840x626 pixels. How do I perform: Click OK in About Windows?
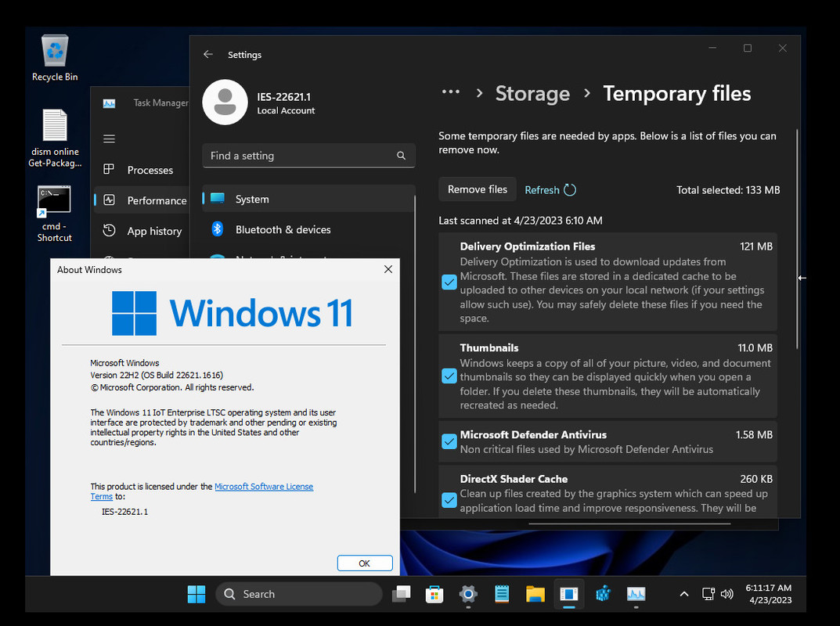[365, 563]
